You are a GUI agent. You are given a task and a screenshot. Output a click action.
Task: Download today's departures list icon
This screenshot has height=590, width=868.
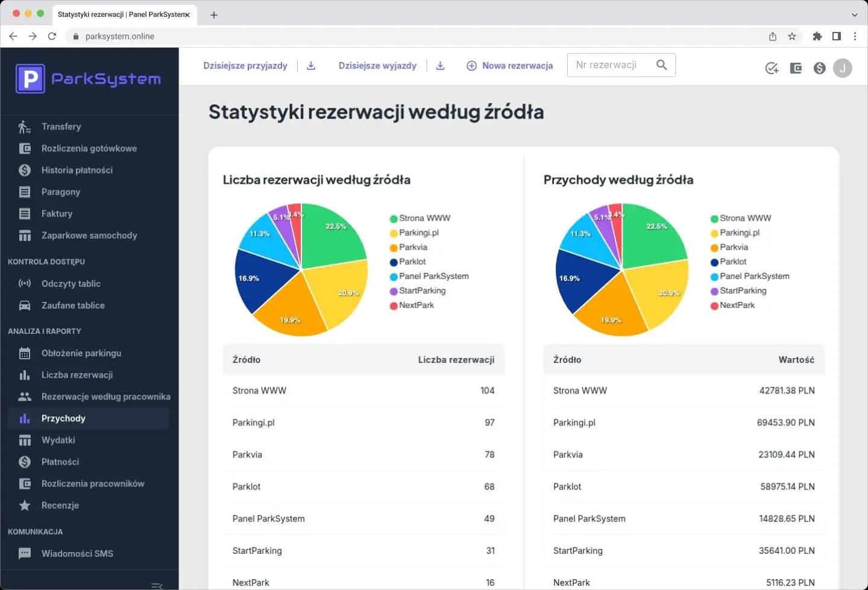pyautogui.click(x=440, y=66)
